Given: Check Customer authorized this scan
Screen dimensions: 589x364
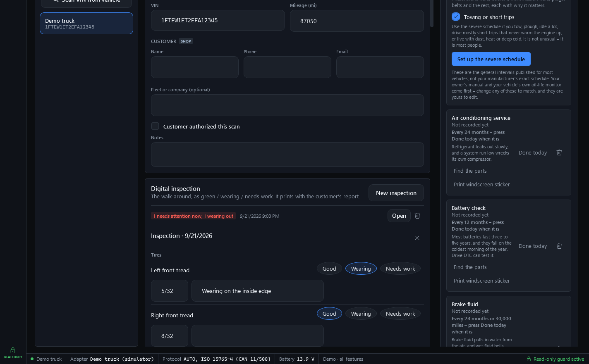Looking at the screenshot, I should pyautogui.click(x=155, y=126).
